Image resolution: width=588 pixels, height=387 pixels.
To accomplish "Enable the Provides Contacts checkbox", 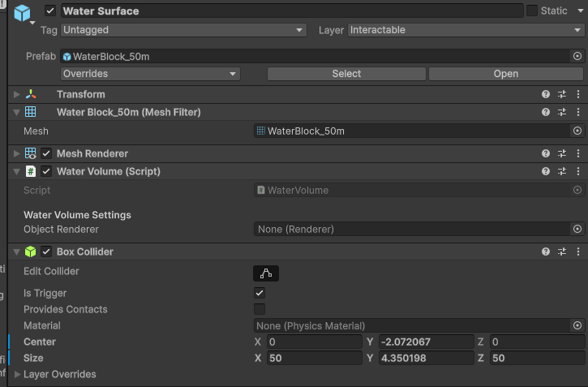I will (x=260, y=309).
